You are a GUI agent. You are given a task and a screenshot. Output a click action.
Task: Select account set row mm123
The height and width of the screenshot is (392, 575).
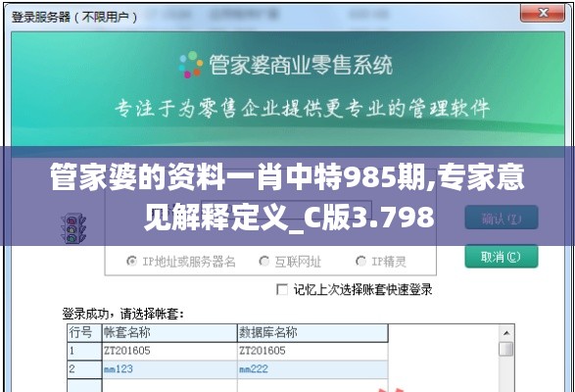tap(227, 369)
